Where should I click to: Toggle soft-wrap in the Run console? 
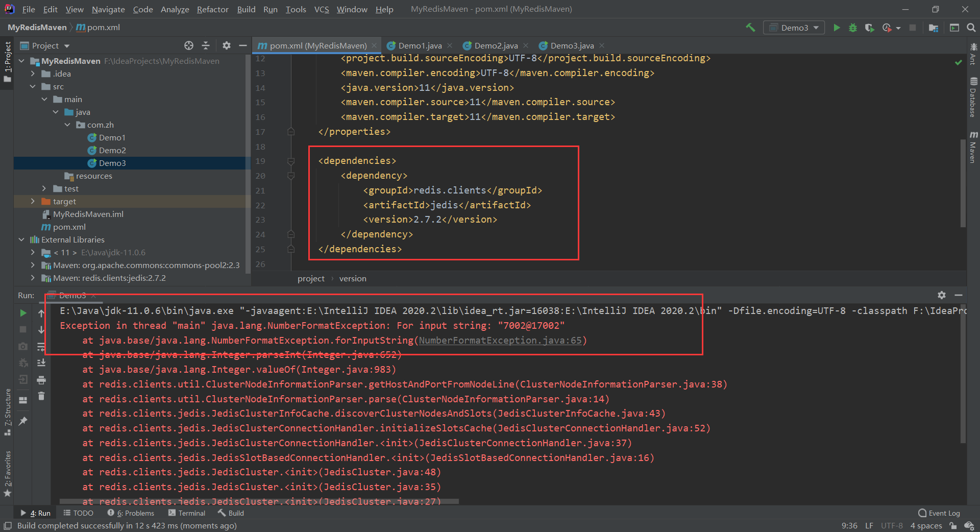click(x=41, y=347)
